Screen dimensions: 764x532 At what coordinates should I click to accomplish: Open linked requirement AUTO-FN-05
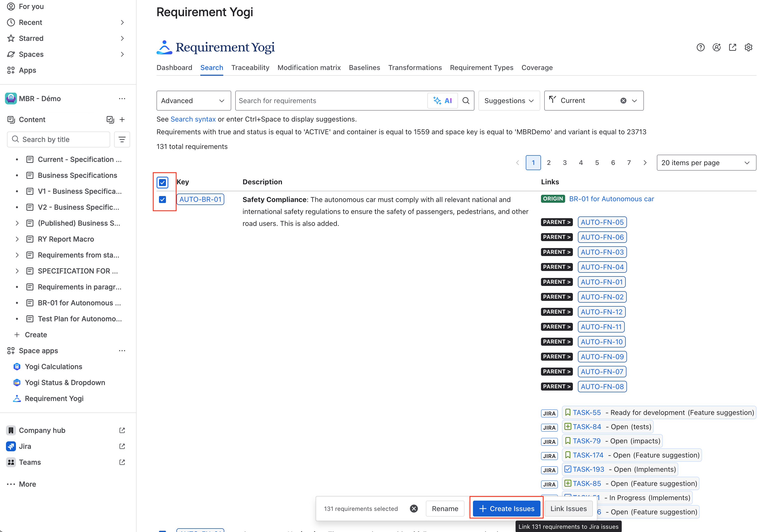tap(602, 222)
